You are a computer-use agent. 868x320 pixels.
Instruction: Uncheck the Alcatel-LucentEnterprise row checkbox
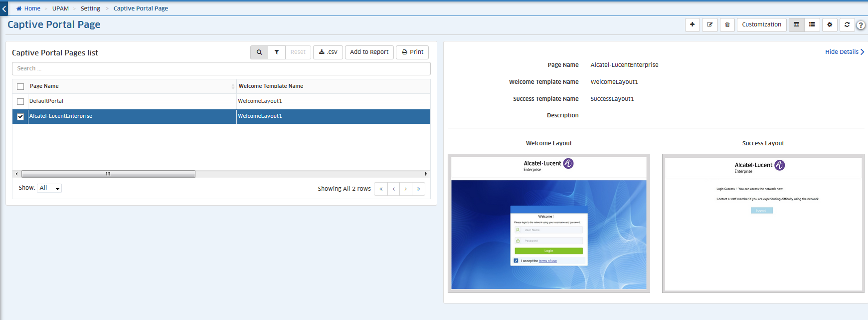point(20,116)
